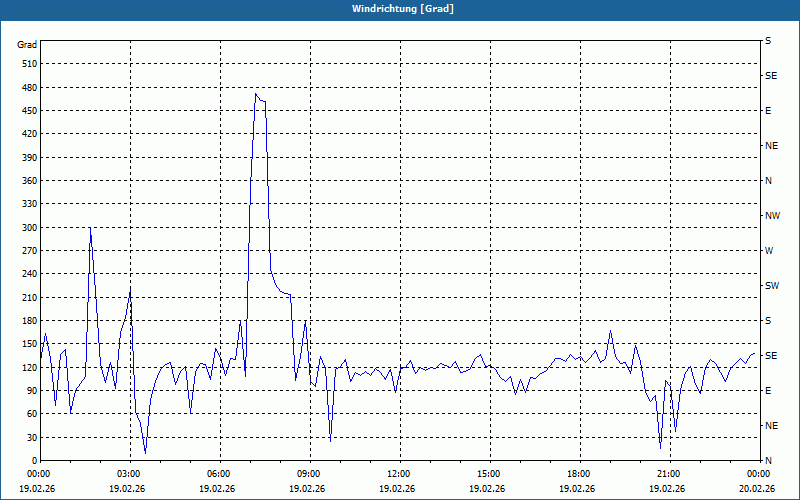Click the 510 value on the Grad axis
This screenshot has width=800, height=500.
coord(30,64)
